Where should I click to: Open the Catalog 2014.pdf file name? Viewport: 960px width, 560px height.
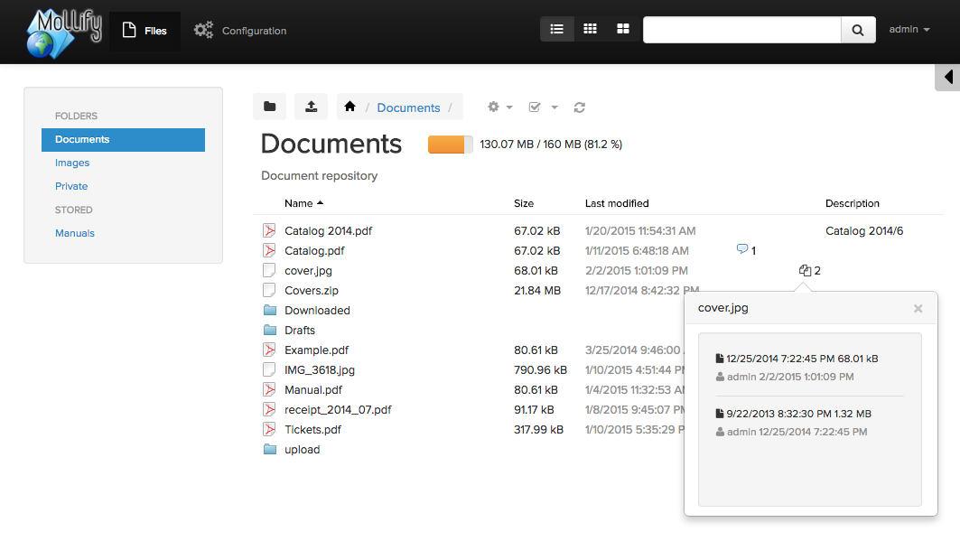[328, 230]
